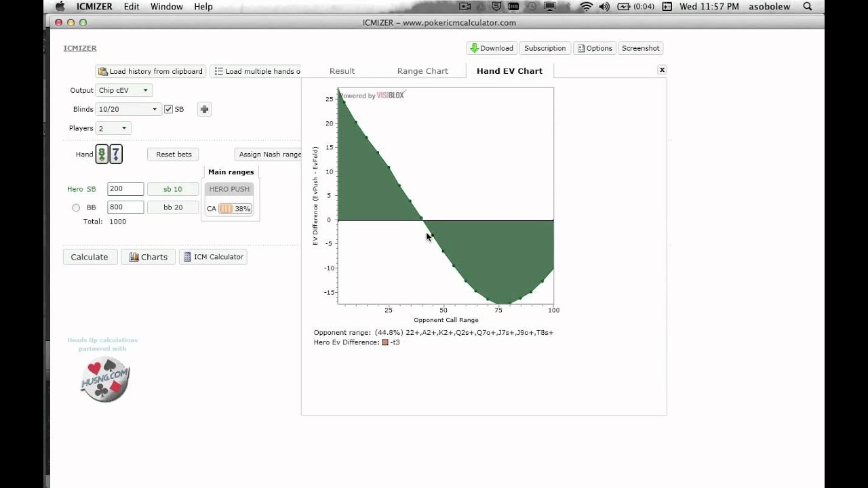
Task: Toggle the SB checkbox
Action: 169,109
